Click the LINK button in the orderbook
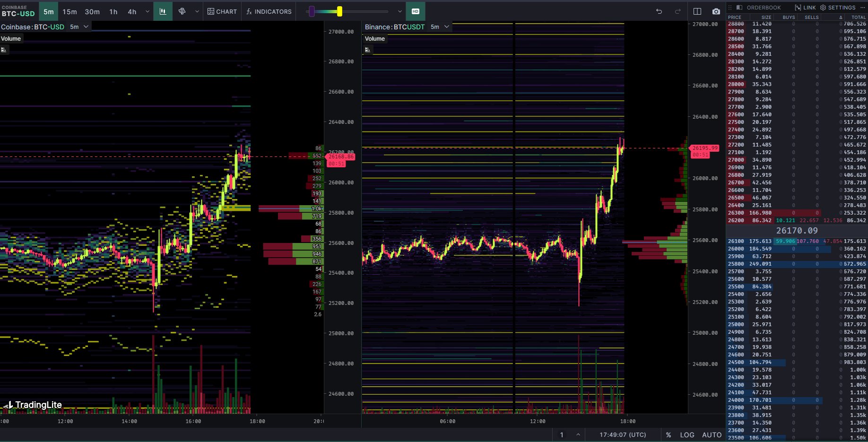 click(x=805, y=8)
